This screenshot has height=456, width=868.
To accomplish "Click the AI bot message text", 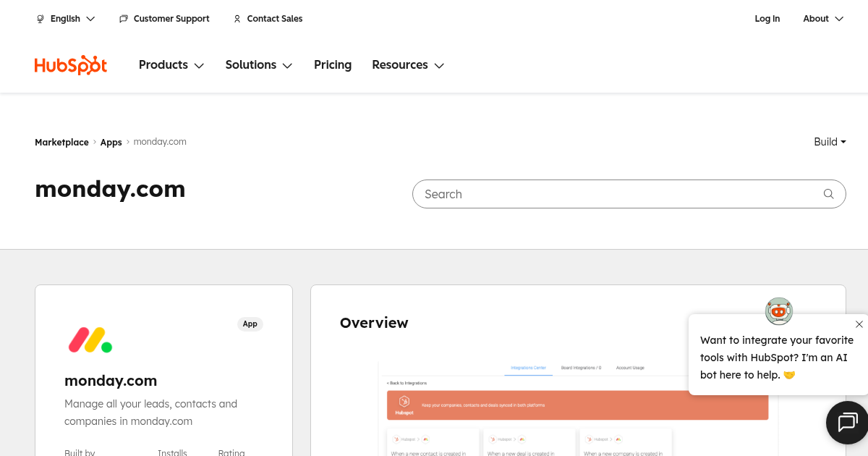I will pos(777,358).
